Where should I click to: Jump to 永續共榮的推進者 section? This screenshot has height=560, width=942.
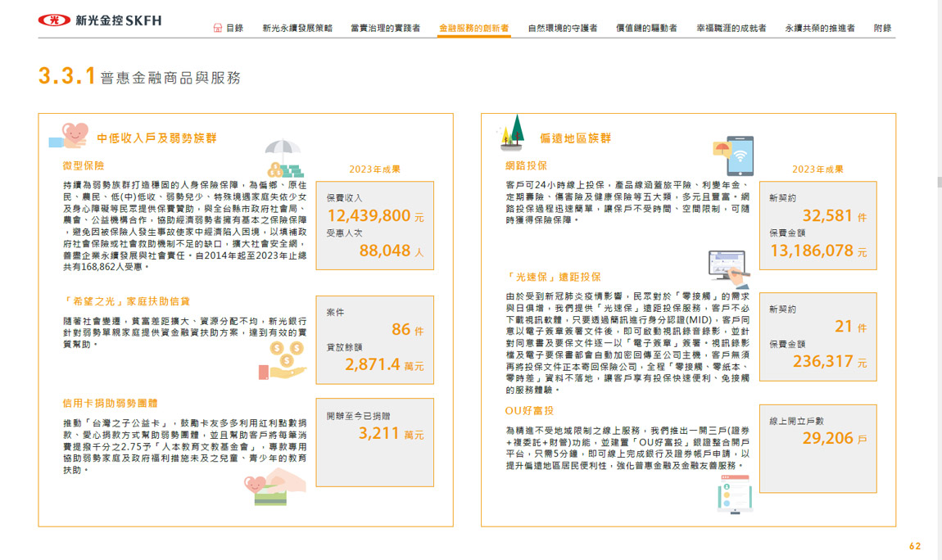coord(819,28)
